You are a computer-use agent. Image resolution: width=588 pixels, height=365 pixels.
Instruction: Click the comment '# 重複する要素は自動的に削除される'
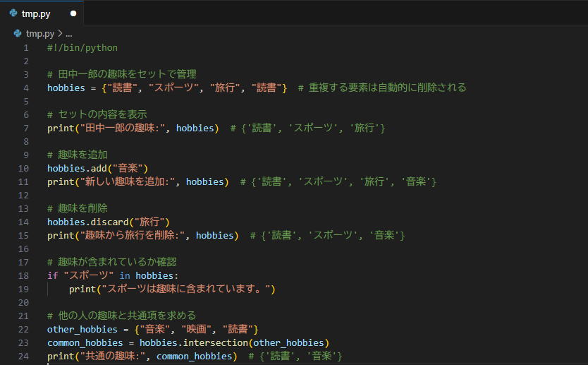pos(382,88)
